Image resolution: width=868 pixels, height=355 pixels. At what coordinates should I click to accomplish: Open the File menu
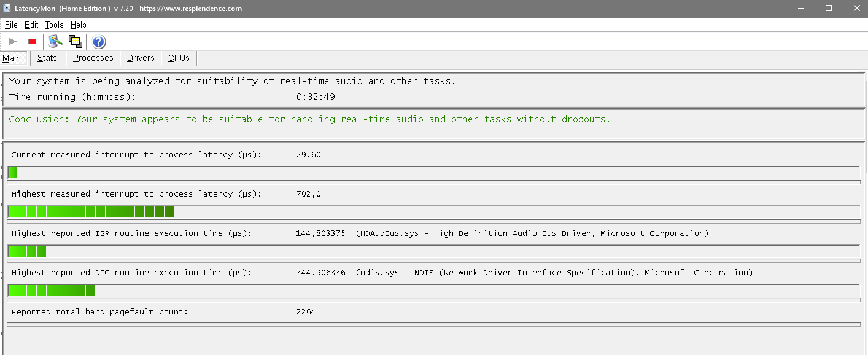click(x=11, y=25)
